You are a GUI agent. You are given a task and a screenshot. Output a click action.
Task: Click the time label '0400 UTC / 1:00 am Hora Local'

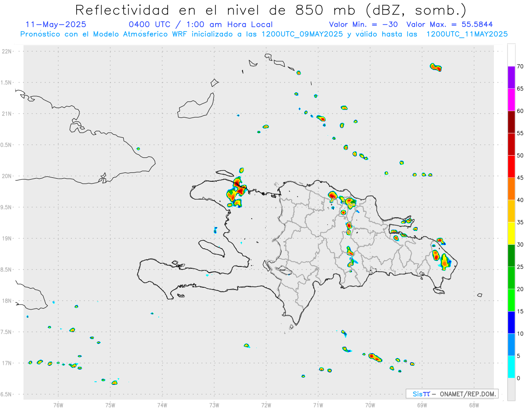(x=200, y=24)
